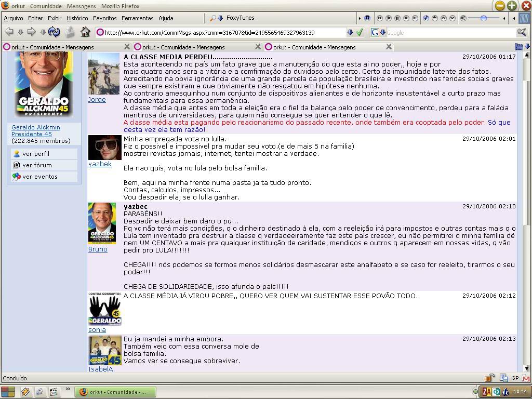Open the FoxyTunes search dropdown arrow
This screenshot has height=399, width=532.
(220, 18)
